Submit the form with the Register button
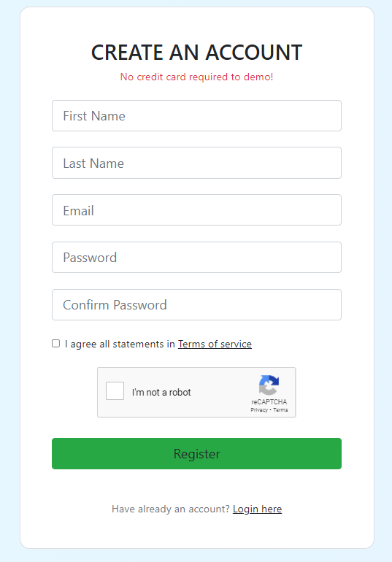 click(x=196, y=453)
